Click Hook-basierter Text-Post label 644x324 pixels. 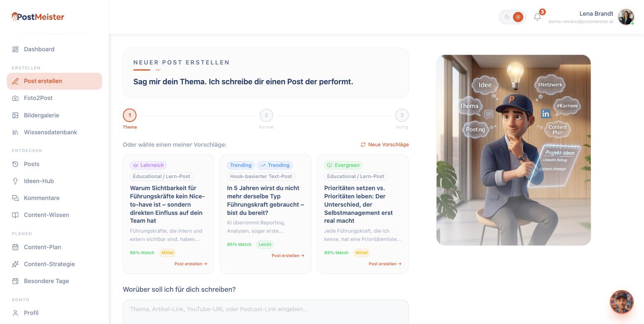(261, 176)
